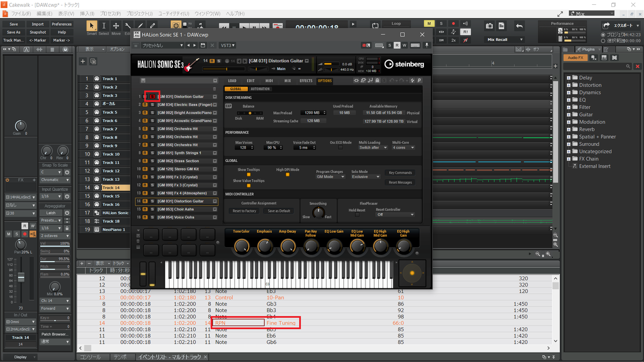
Task: Click zoom-in magnifier below track view
Action: tap(548, 254)
